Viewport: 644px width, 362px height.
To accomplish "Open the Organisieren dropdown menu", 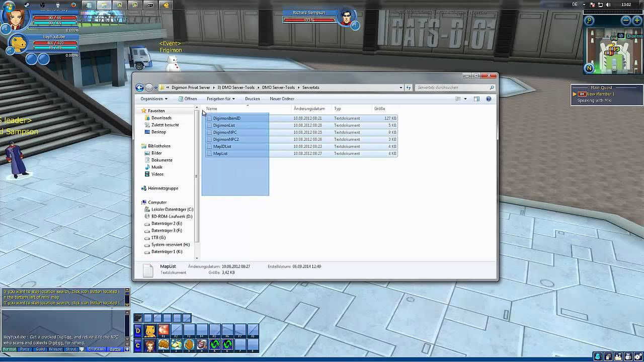I will tap(154, 99).
